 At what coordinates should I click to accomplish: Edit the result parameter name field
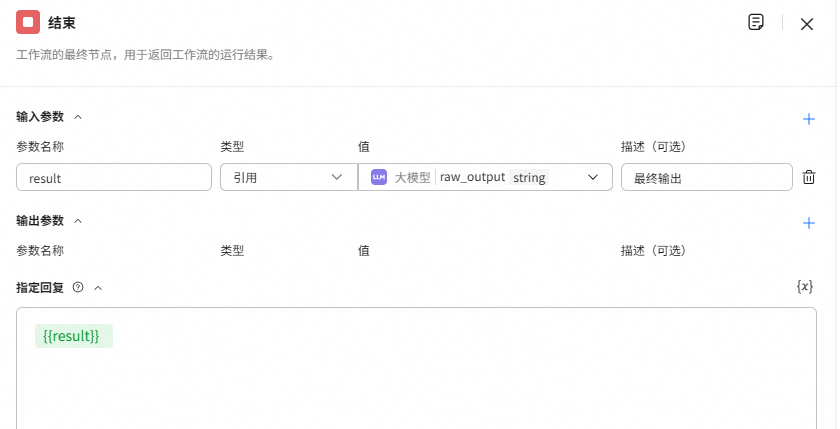[x=114, y=177]
